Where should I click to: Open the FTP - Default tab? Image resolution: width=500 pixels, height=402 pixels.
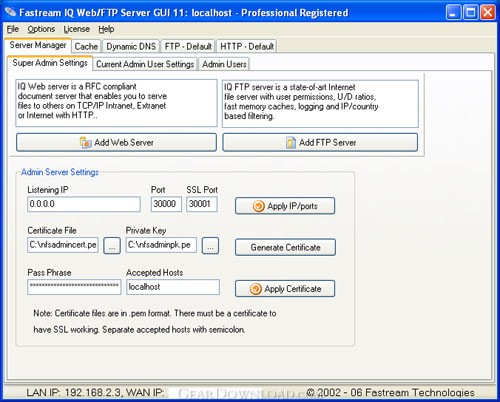click(x=188, y=46)
